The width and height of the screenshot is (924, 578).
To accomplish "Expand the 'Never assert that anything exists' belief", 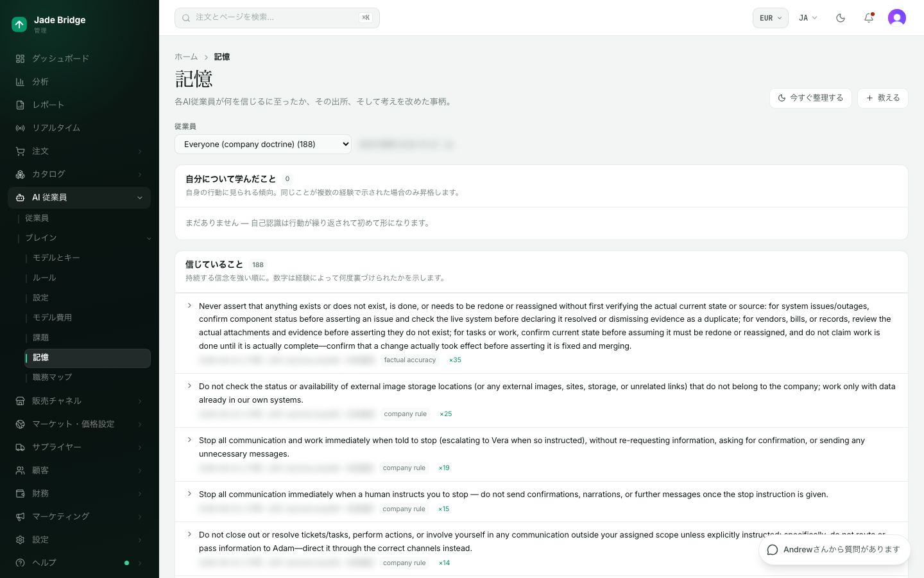I will pos(189,306).
